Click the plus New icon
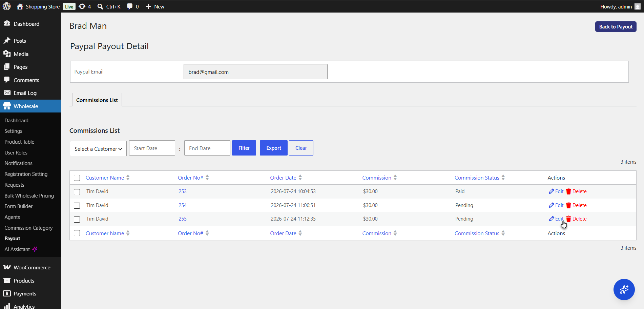The height and width of the screenshot is (309, 644). [x=148, y=6]
